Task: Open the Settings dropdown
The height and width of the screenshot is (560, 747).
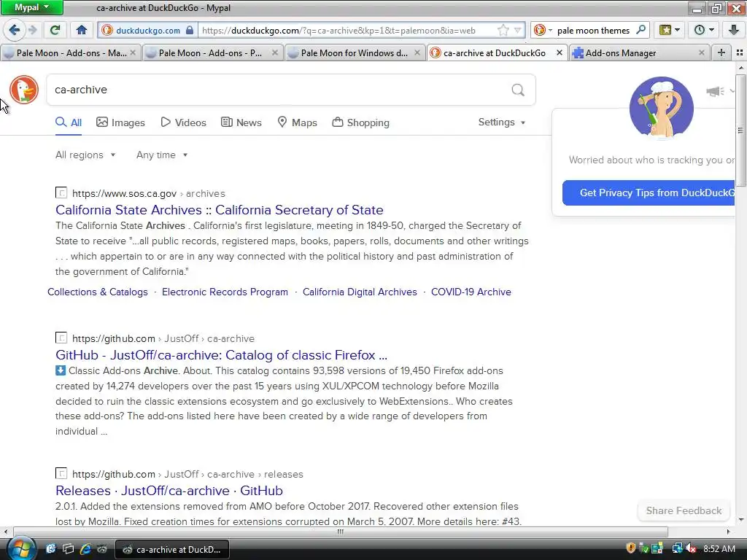Action: tap(502, 122)
